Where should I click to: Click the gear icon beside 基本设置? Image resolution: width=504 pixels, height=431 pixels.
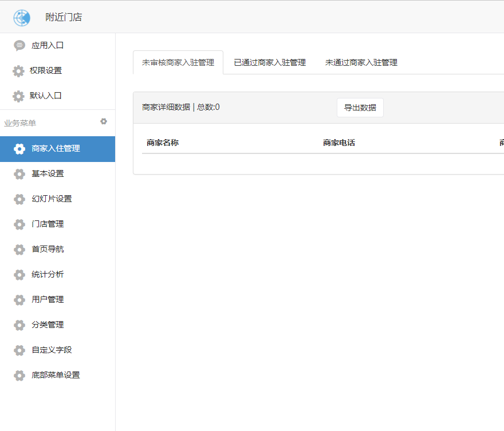point(19,174)
